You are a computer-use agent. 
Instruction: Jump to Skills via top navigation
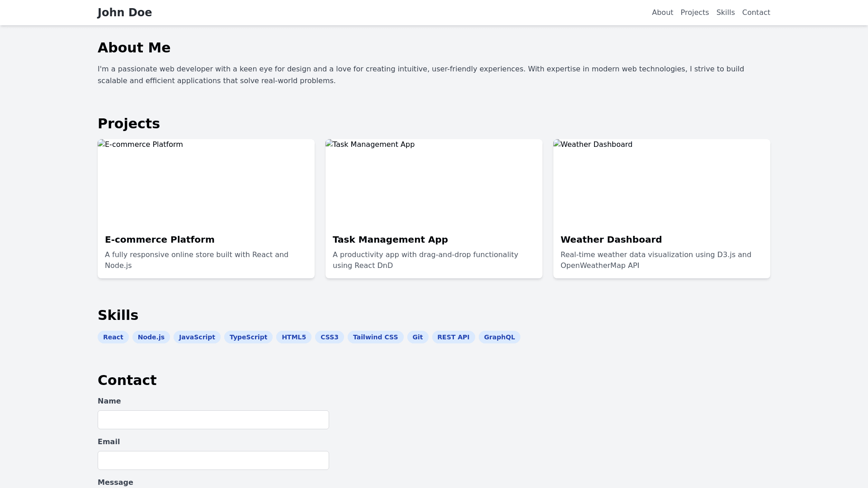725,13
